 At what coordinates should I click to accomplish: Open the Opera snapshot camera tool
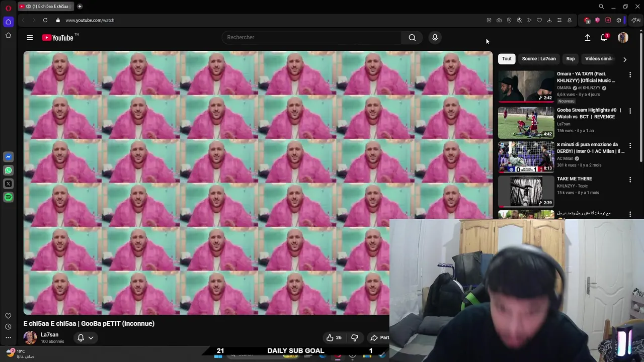(499, 20)
